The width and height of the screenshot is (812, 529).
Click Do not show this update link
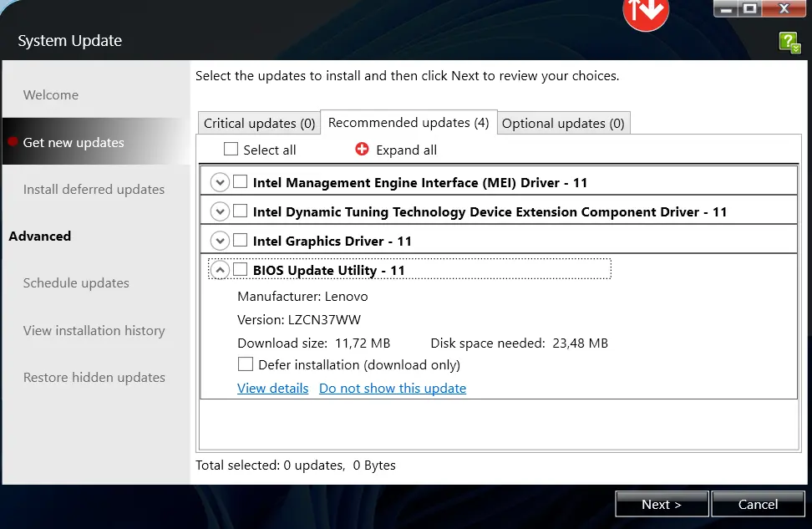coord(393,388)
